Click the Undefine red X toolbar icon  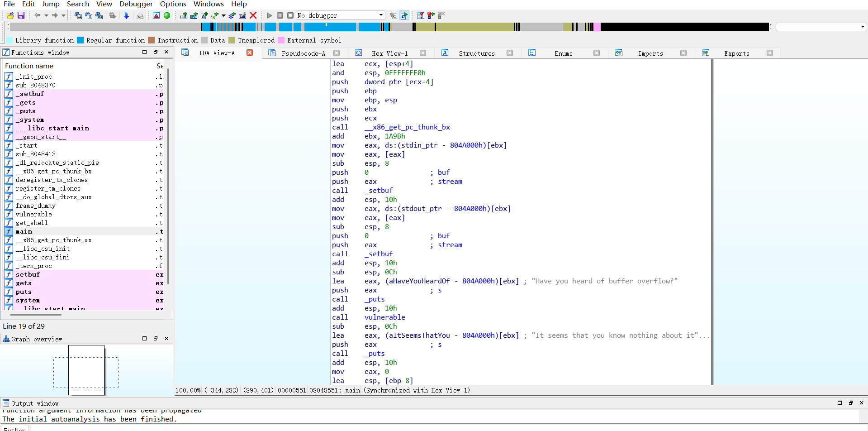pyautogui.click(x=253, y=15)
